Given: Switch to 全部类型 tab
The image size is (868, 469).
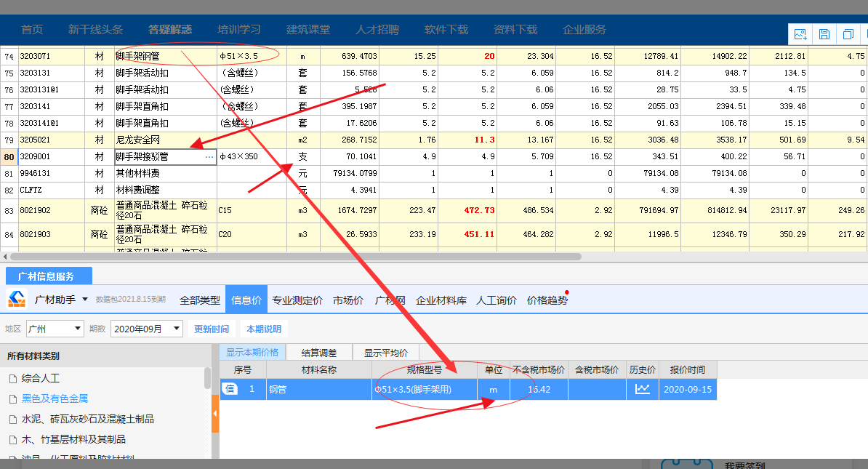Looking at the screenshot, I should click(x=200, y=300).
